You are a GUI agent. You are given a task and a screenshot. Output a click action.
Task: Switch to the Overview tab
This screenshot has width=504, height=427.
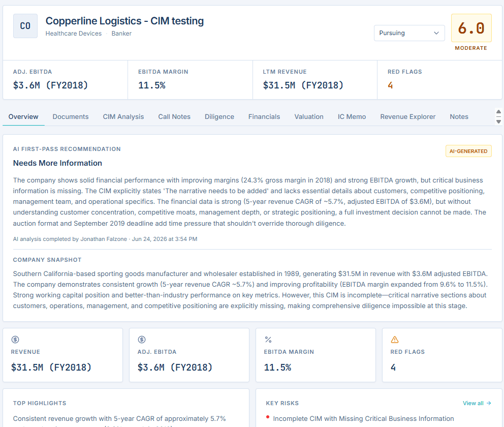pyautogui.click(x=23, y=117)
